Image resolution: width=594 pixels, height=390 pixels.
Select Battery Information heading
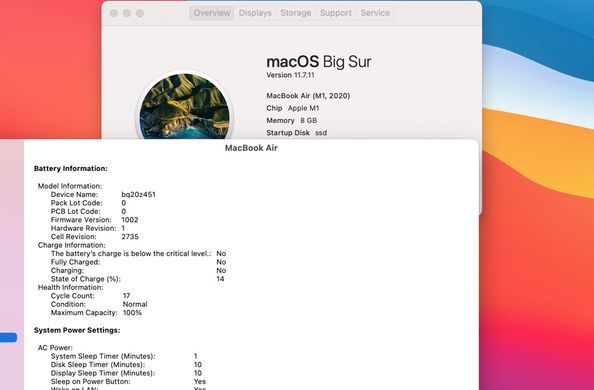[71, 169]
